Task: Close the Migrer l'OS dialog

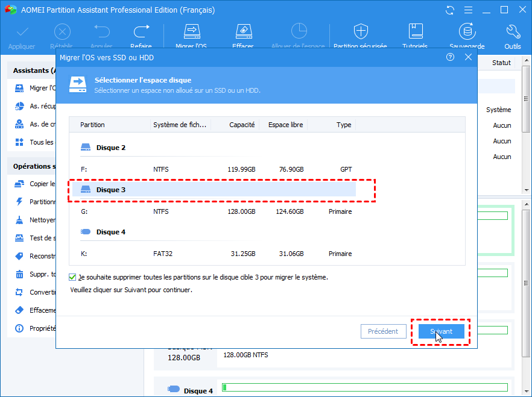Action: [x=468, y=57]
